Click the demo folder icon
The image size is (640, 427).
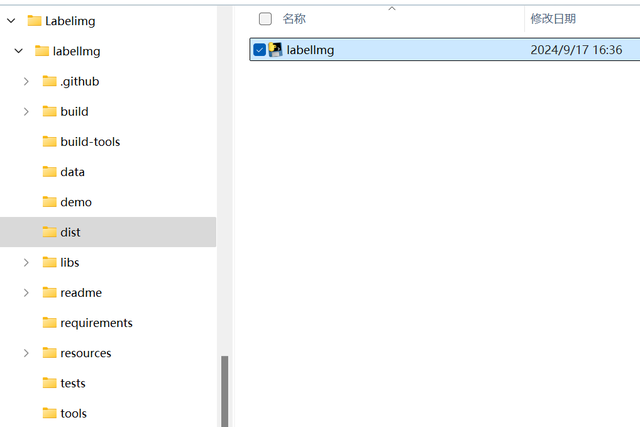pyautogui.click(x=49, y=202)
